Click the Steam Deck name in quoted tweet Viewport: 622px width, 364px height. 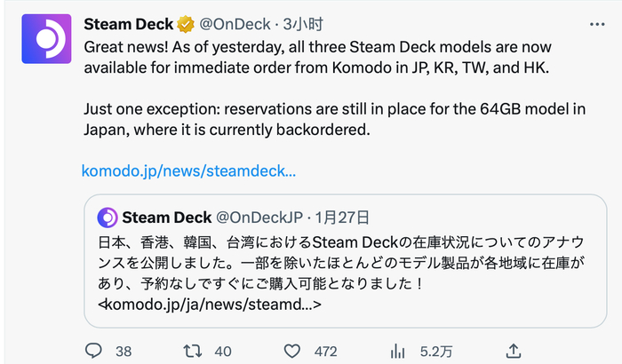pos(167,218)
